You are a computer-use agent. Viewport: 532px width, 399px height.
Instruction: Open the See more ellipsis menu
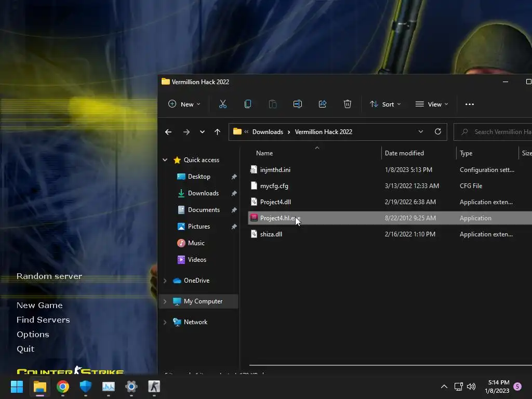point(470,104)
